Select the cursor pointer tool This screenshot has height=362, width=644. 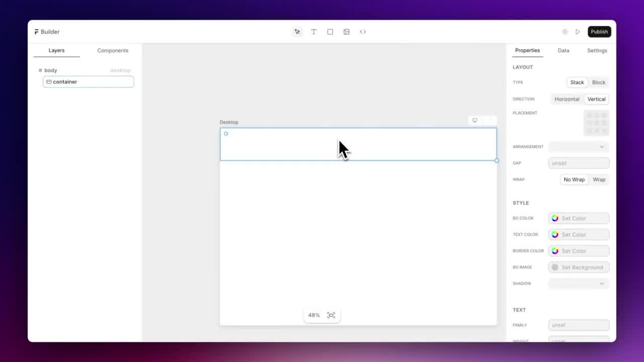coord(297,32)
